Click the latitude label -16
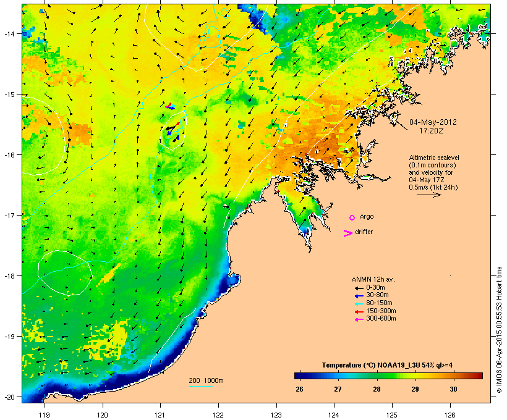Image resolution: width=507 pixels, height=420 pixels. pyautogui.click(x=9, y=155)
